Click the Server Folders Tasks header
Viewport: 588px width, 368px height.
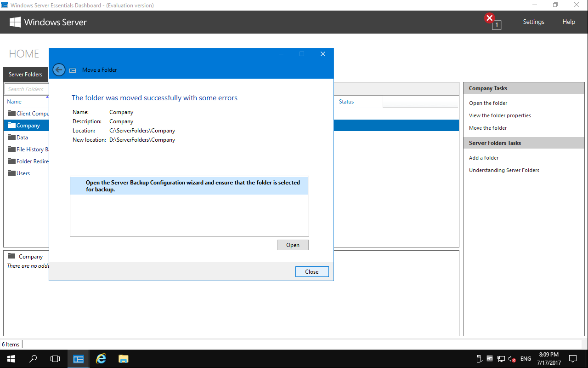pyautogui.click(x=524, y=143)
